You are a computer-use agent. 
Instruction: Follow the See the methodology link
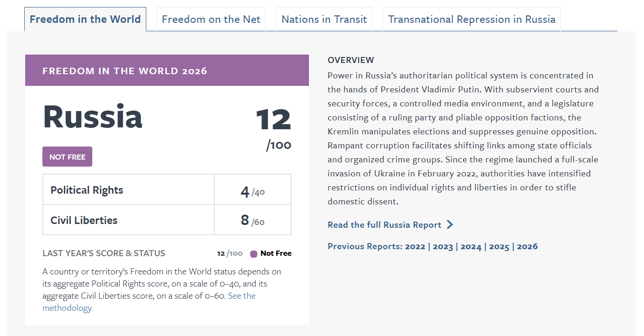click(241, 296)
